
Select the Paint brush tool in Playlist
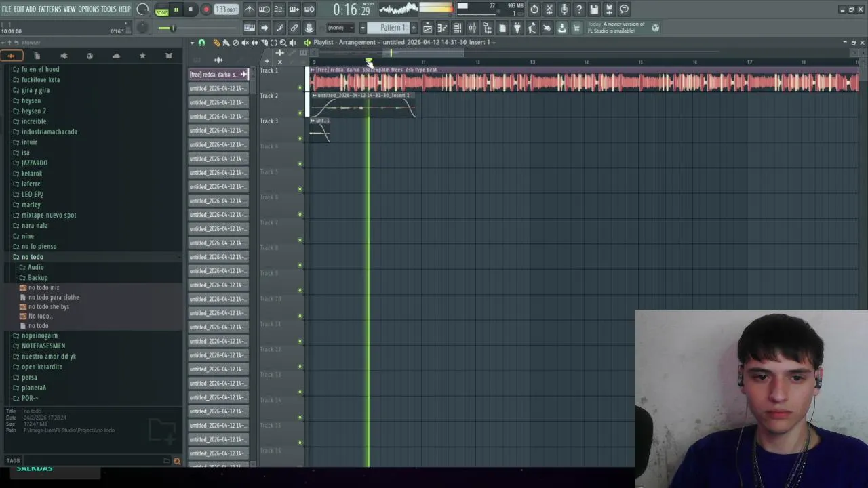click(x=226, y=42)
